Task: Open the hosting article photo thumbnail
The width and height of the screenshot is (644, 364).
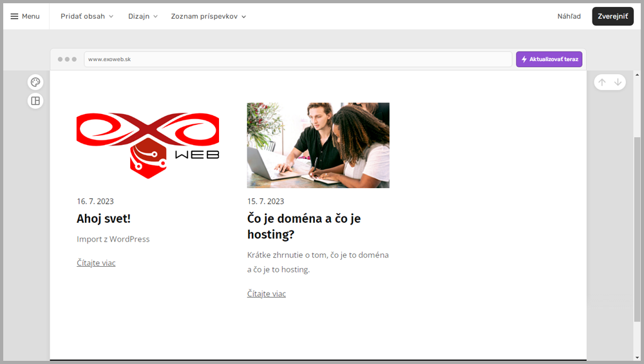Action: point(318,146)
